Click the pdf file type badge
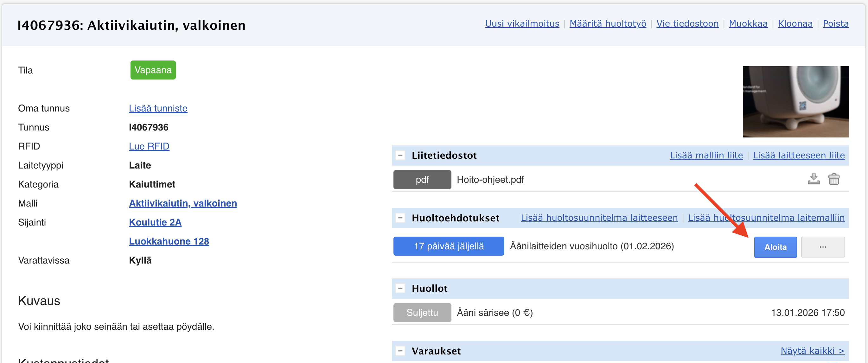Screen dimensions: 868x363 (422, 179)
